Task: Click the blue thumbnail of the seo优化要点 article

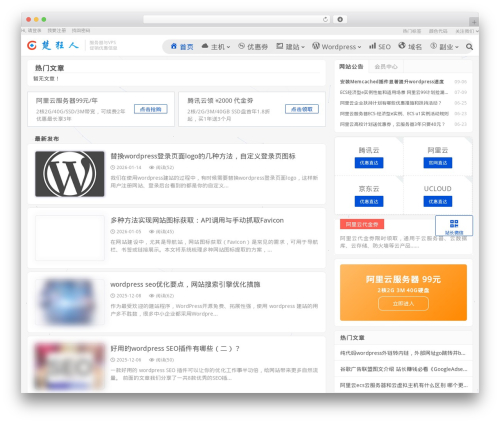Action: click(x=70, y=302)
